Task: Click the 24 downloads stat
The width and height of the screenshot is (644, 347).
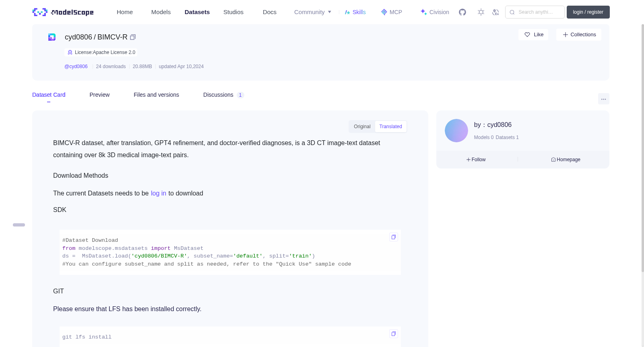Action: pos(111,66)
